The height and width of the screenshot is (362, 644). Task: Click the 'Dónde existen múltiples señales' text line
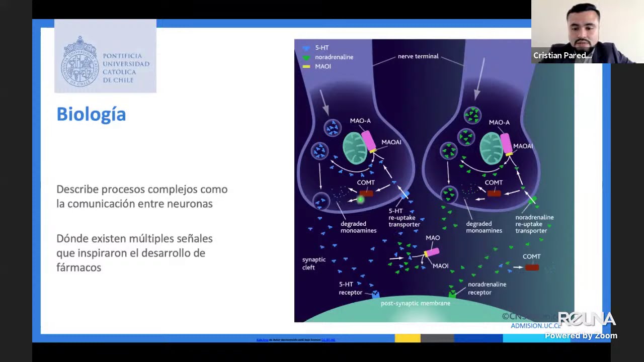(134, 239)
